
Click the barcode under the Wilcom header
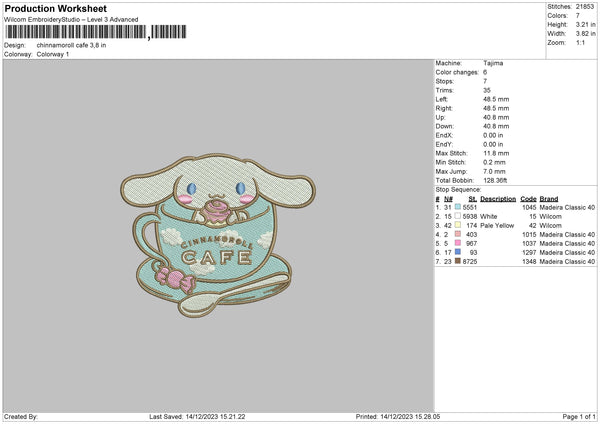96,32
